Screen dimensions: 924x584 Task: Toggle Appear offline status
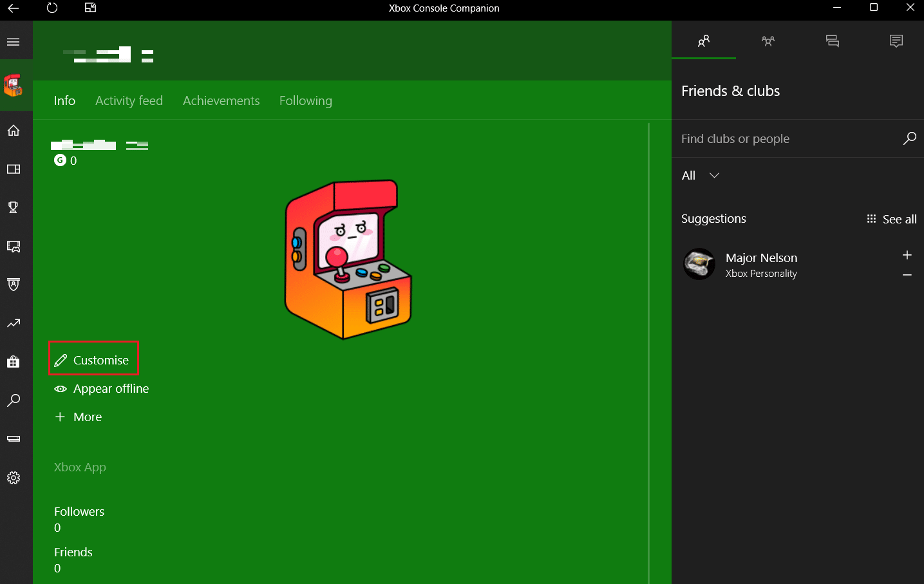point(102,389)
